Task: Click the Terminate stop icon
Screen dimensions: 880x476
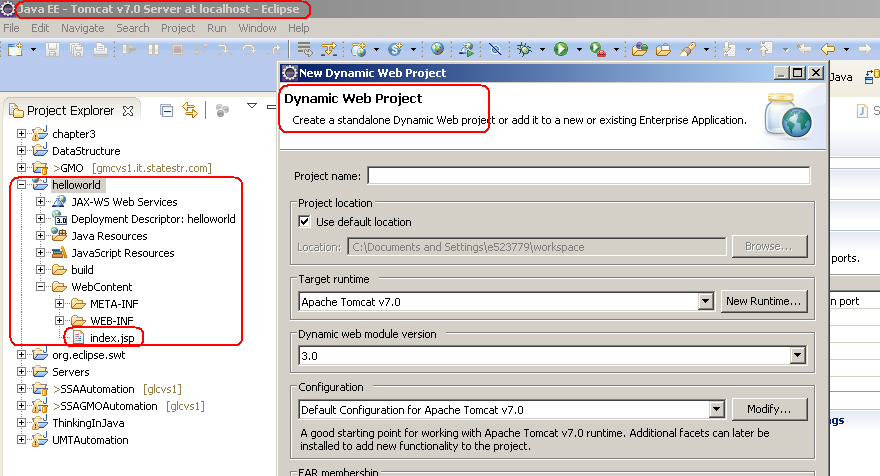Action: tap(177, 49)
